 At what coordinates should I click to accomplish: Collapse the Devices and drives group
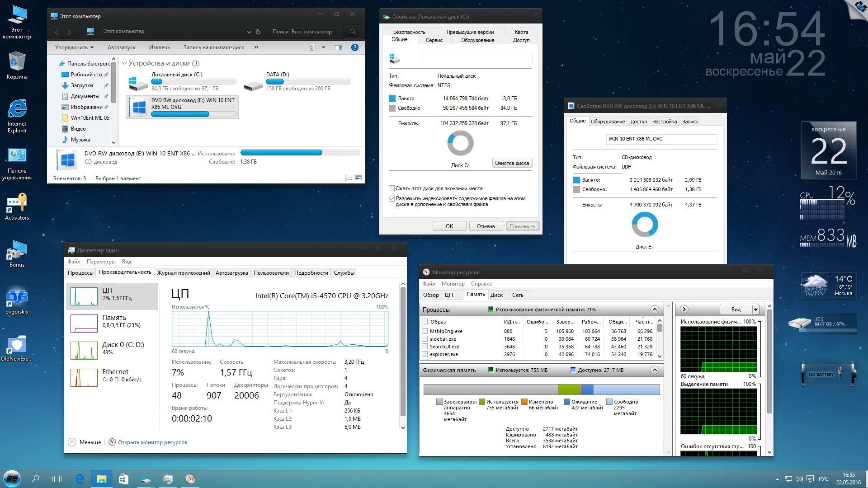(124, 63)
